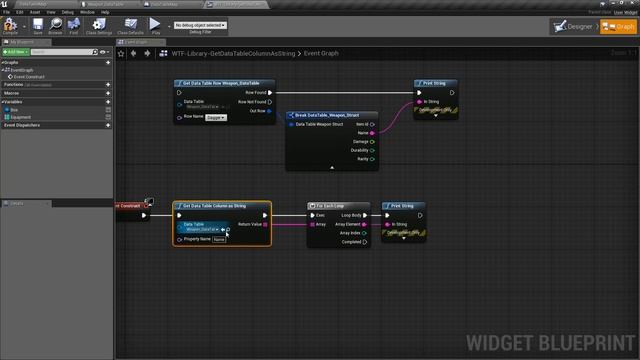Click the search icon in My Blueprint search box

point(95,52)
